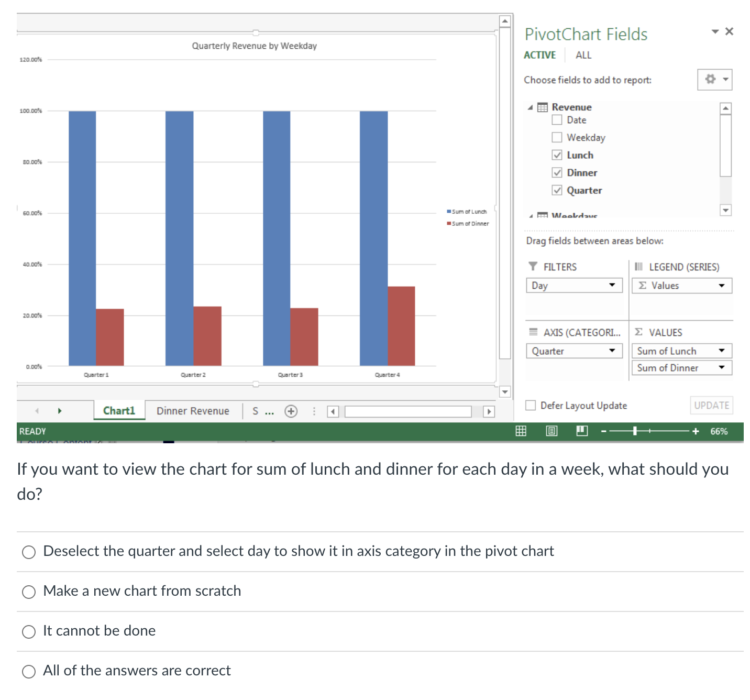Select the ALL fields tab
Screen dimensions: 750x700
click(583, 55)
